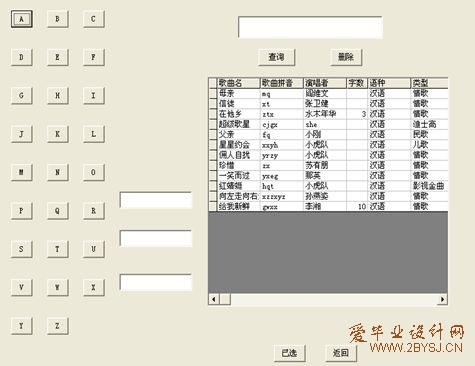Select the 给我新鲜 song row
The height and width of the screenshot is (366, 475).
[328, 207]
